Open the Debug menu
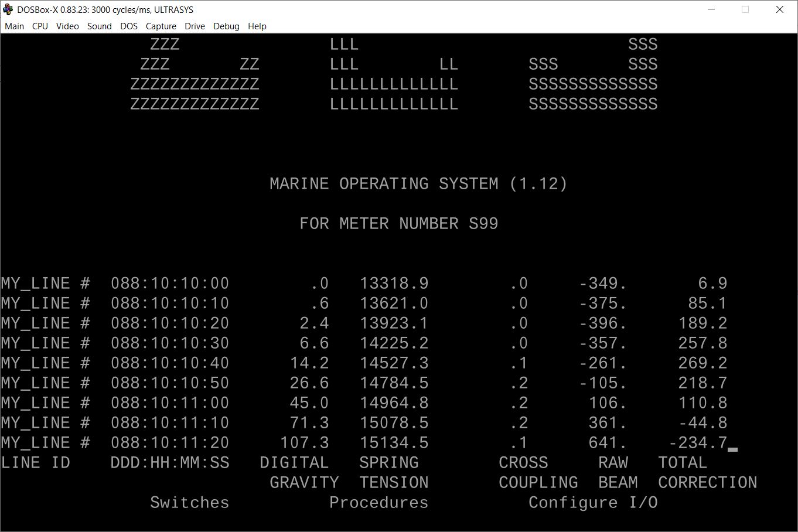This screenshot has height=532, width=798. pyautogui.click(x=226, y=26)
